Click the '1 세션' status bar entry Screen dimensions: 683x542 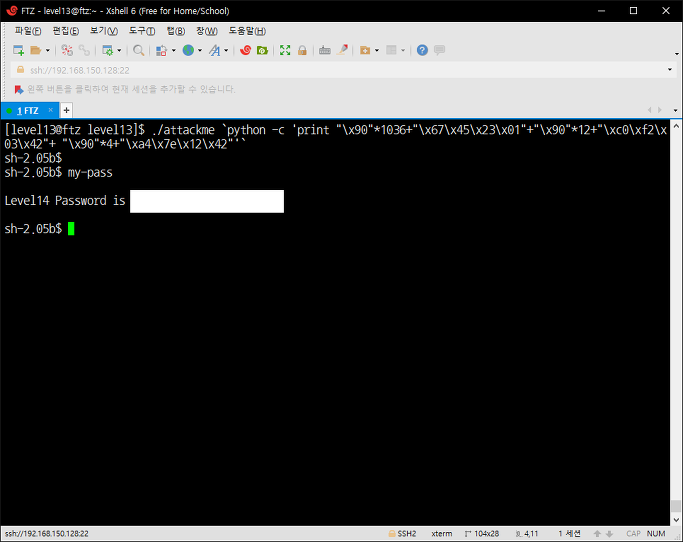click(570, 534)
